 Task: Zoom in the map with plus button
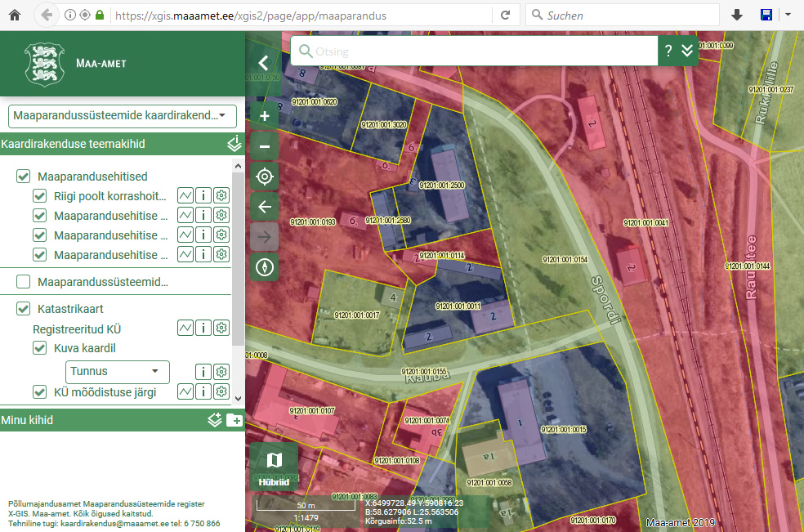(x=264, y=116)
